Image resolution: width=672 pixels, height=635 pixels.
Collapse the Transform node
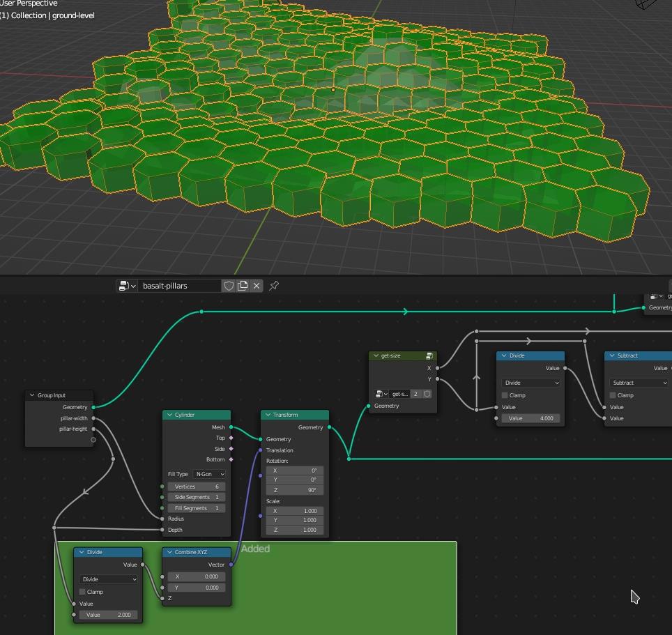(268, 415)
